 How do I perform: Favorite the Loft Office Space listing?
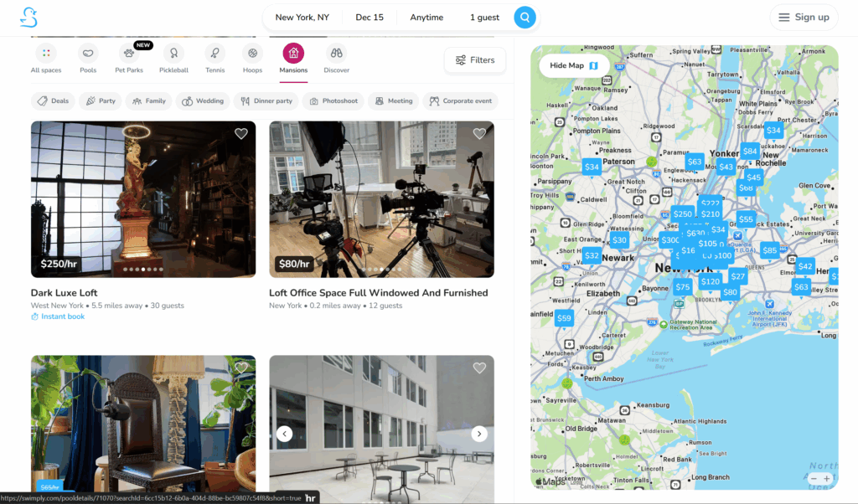[479, 134]
